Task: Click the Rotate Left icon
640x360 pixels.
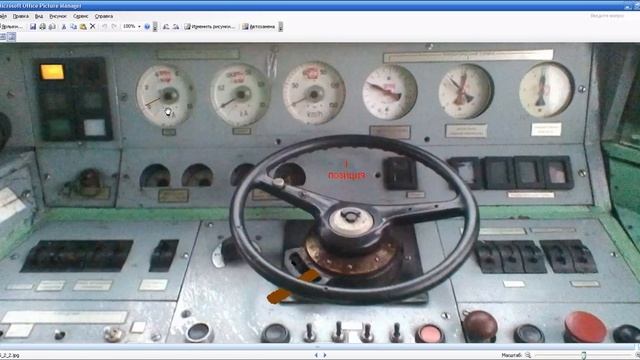Action: tap(166, 27)
